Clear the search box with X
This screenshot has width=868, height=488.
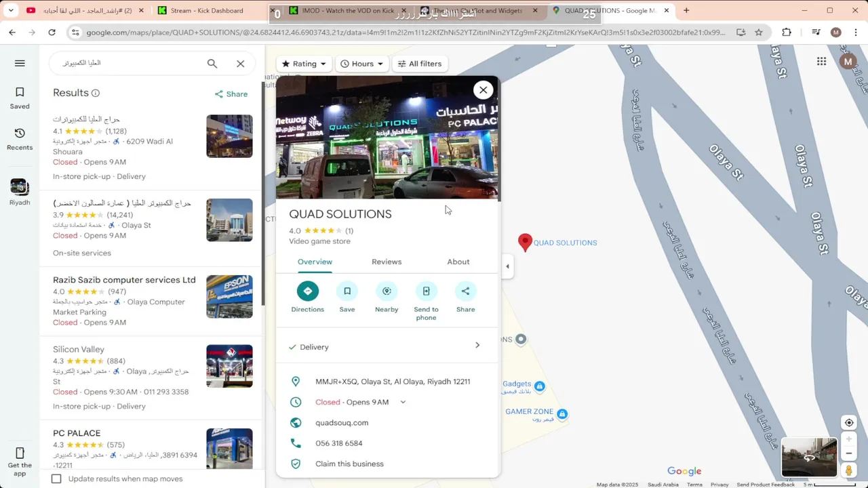(x=240, y=63)
